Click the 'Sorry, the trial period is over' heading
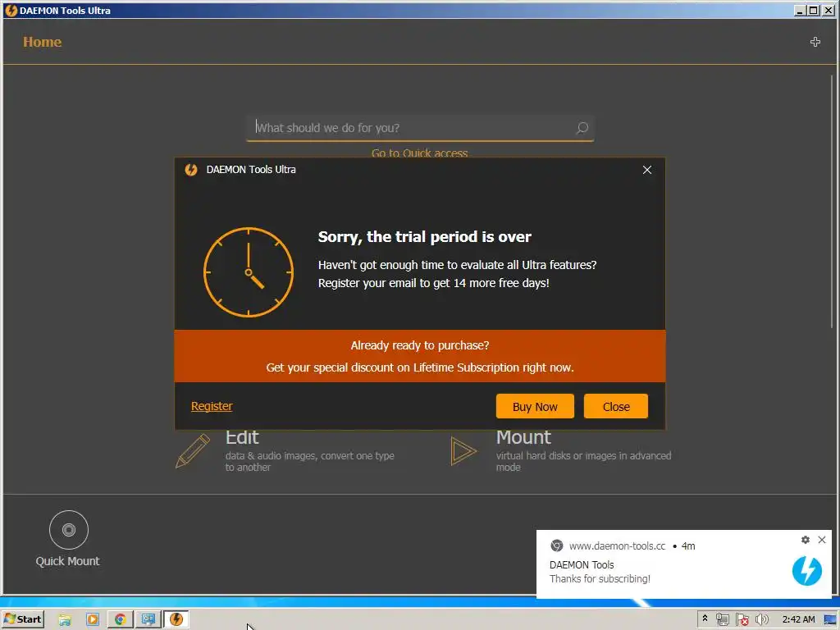The width and height of the screenshot is (840, 630). 424,237
